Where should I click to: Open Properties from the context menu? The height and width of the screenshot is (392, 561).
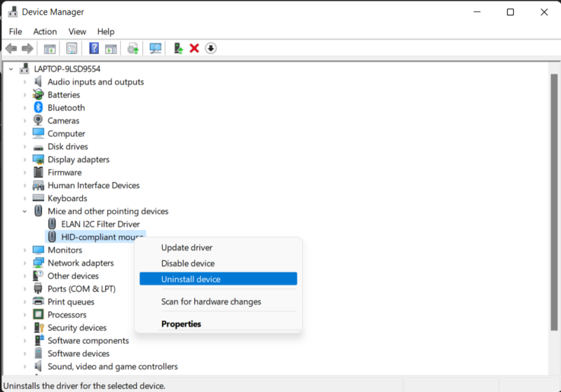coord(218,324)
